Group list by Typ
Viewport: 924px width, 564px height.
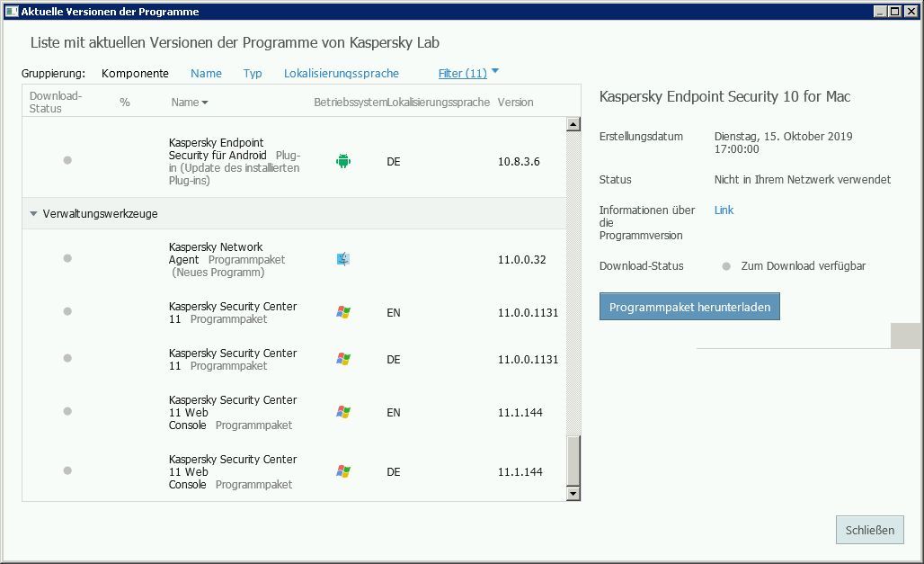[x=253, y=74]
